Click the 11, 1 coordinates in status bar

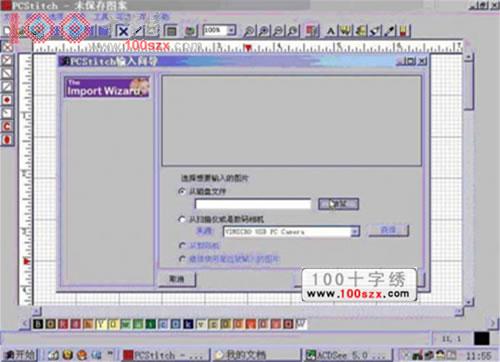point(451,339)
